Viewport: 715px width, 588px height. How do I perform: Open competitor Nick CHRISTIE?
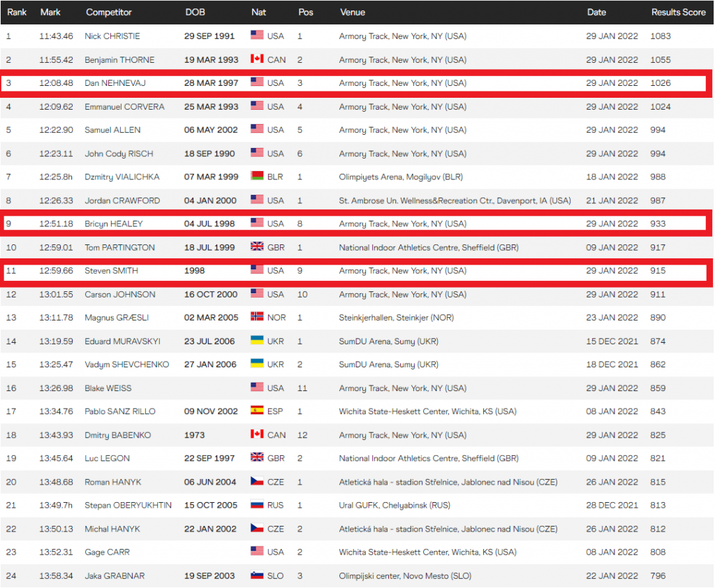112,36
